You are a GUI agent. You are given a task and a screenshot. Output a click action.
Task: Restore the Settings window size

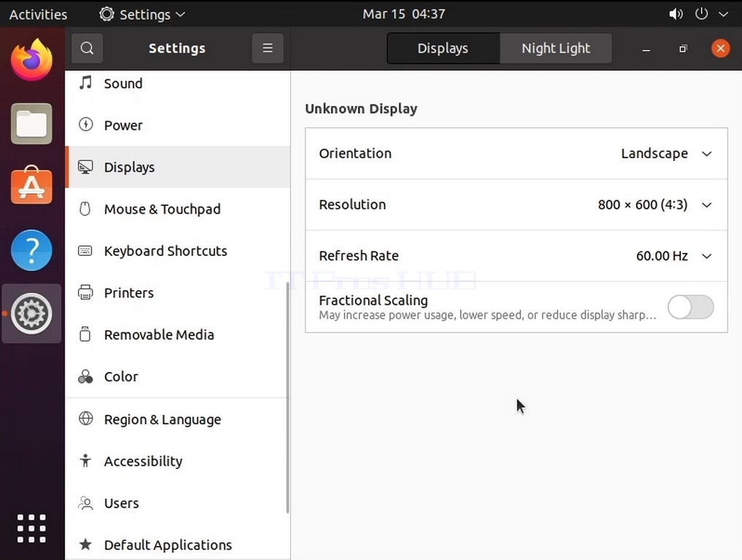pos(683,49)
